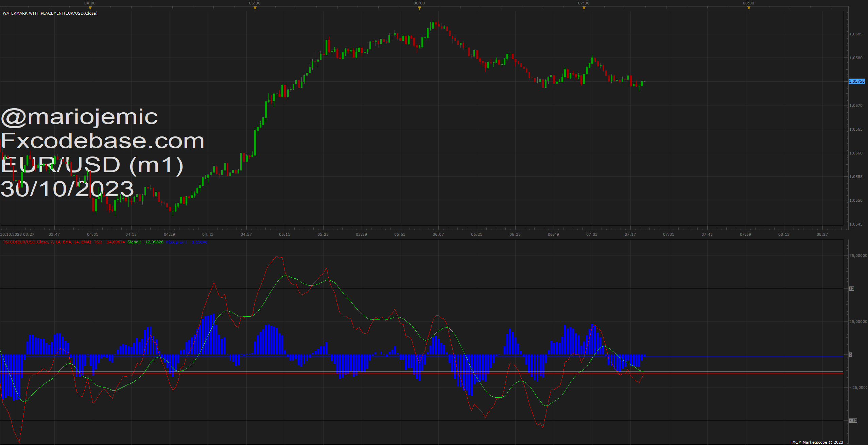Click the 04:00 hour marker triangle
Viewport: 868px width, 445px height.
click(90, 9)
